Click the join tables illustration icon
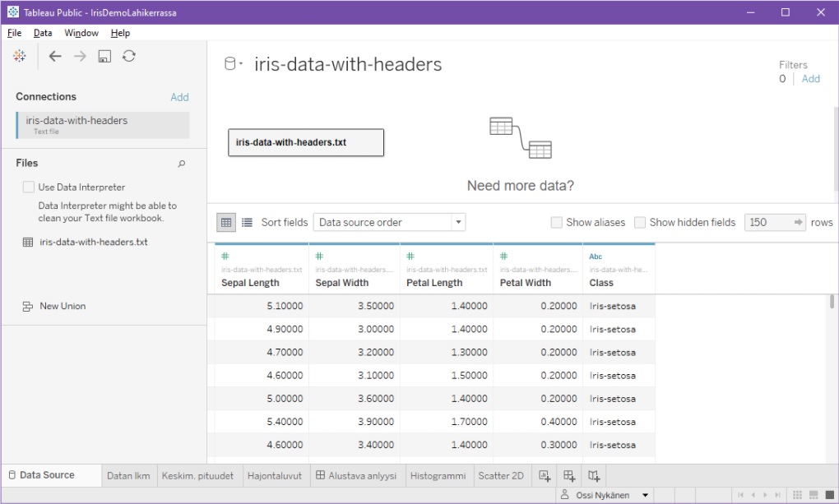Viewport: 839px width, 504px height. coord(521,138)
